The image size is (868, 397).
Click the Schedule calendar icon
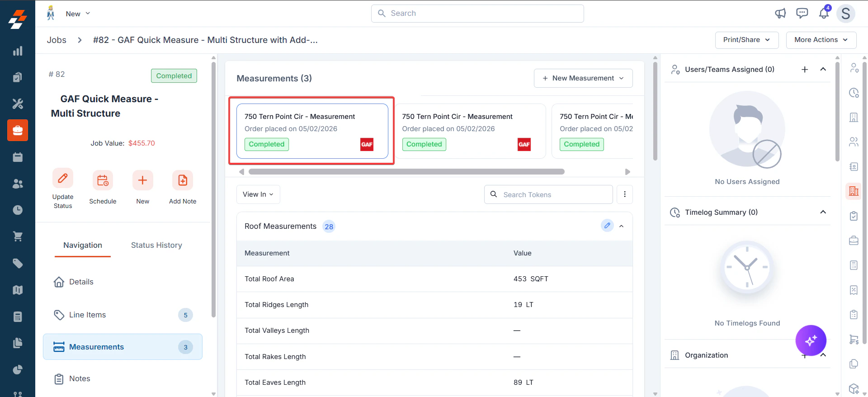click(103, 180)
